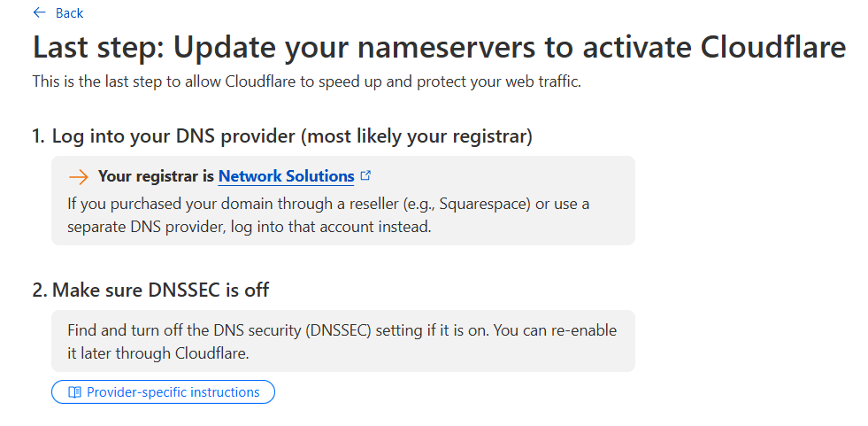Click the external link icon after Network Solutions
The width and height of the screenshot is (868, 426).
click(365, 175)
